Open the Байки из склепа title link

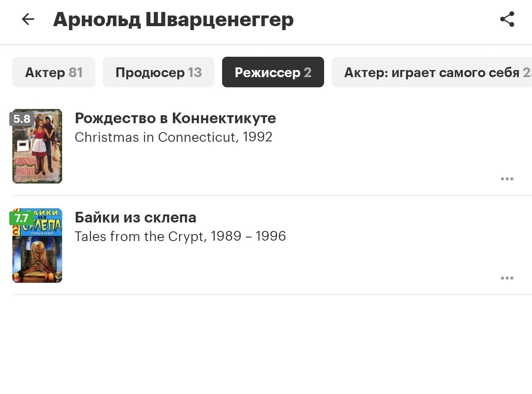[x=136, y=218]
